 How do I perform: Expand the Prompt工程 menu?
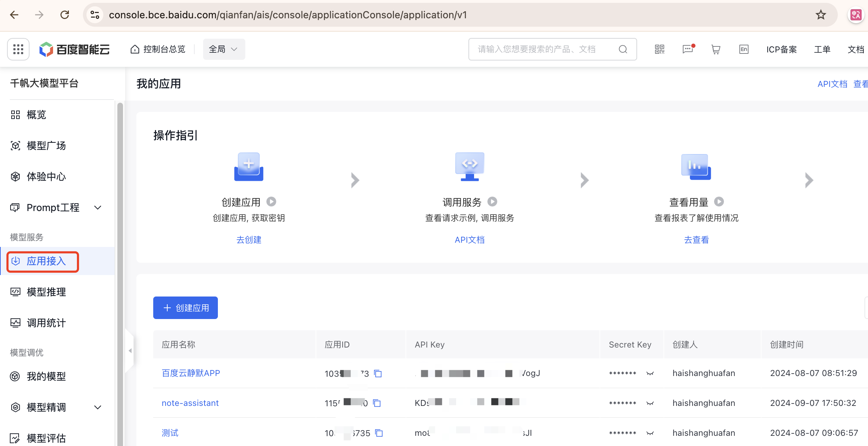(x=98, y=208)
